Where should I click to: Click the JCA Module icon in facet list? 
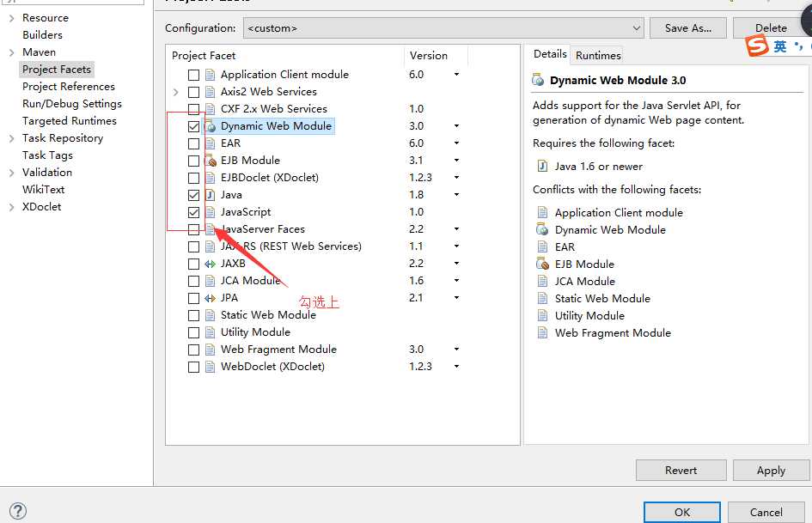tap(211, 281)
